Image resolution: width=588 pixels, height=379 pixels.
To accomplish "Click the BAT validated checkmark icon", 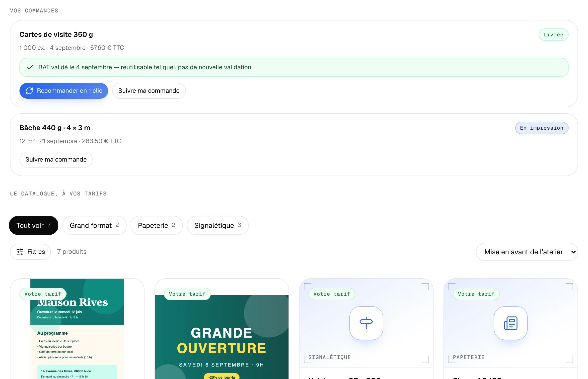I will click(30, 67).
